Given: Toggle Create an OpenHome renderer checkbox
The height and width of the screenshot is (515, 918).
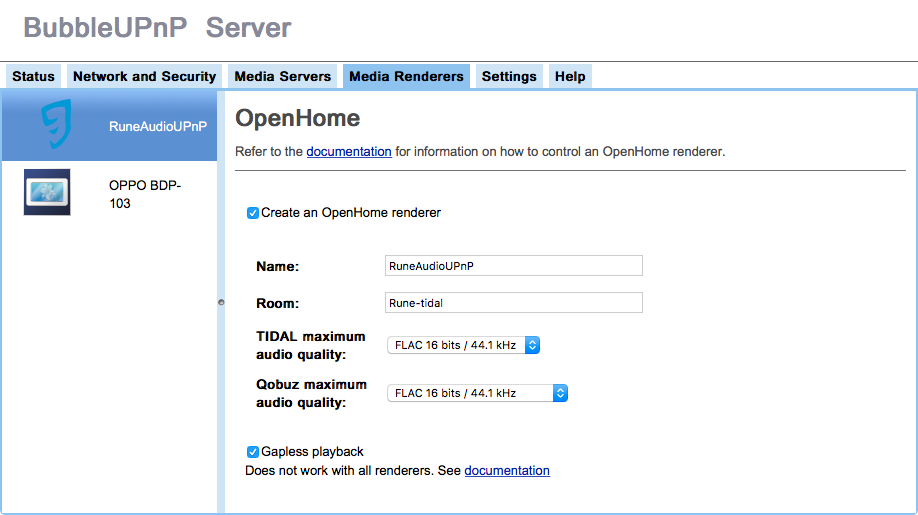Looking at the screenshot, I should click(x=252, y=213).
